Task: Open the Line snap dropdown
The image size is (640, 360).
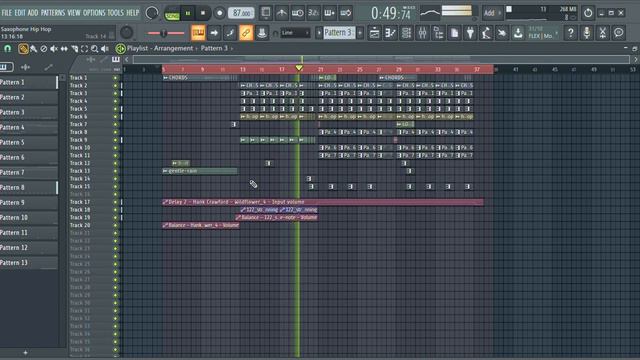Action: pyautogui.click(x=296, y=33)
